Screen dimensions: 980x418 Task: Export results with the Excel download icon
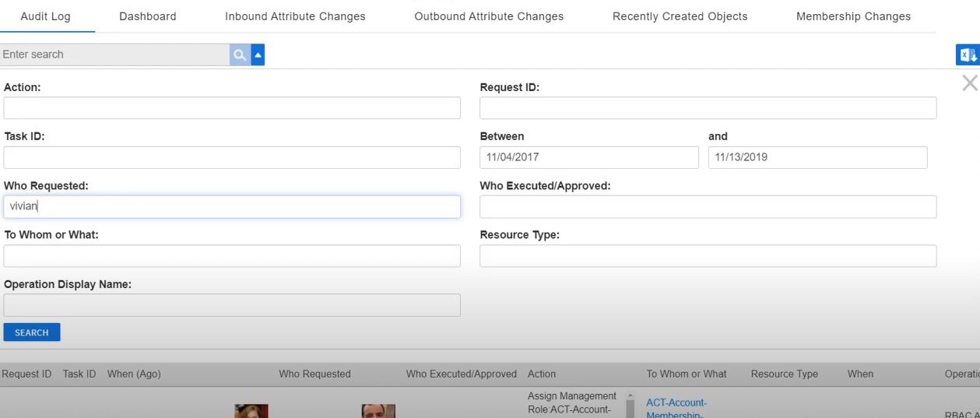pos(968,54)
